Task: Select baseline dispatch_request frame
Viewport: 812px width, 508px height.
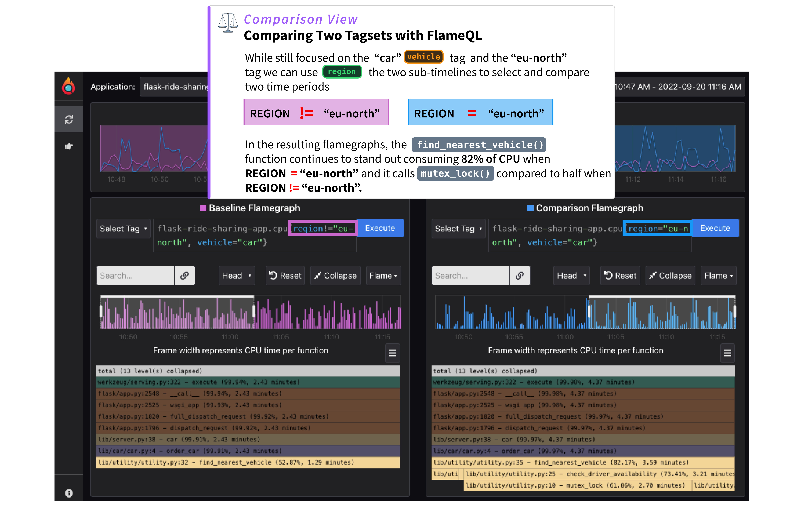Action: (x=248, y=428)
